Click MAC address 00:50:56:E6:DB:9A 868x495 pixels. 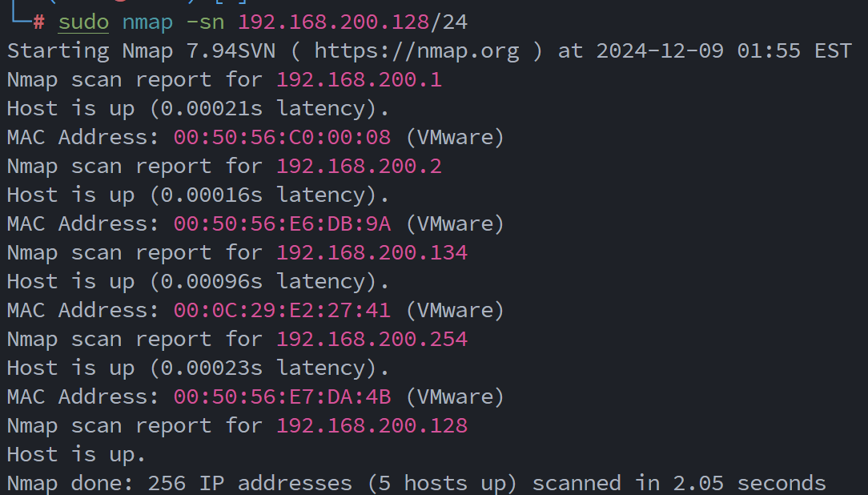coord(282,224)
